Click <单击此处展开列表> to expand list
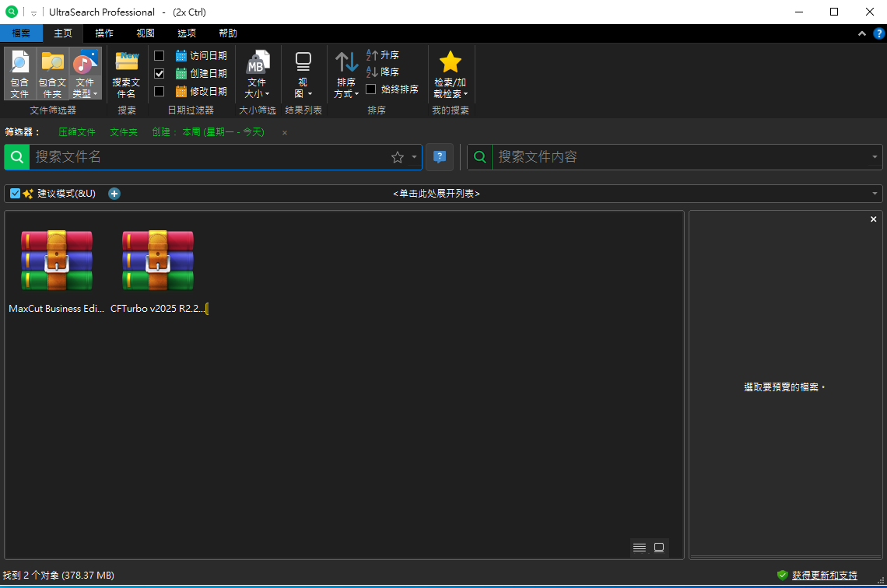The width and height of the screenshot is (887, 588). point(436,194)
